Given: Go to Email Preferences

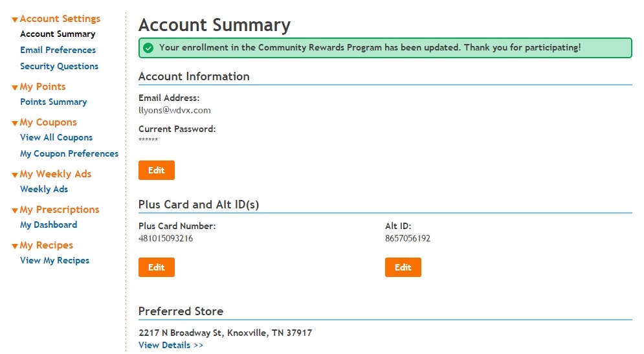Looking at the screenshot, I should (58, 50).
